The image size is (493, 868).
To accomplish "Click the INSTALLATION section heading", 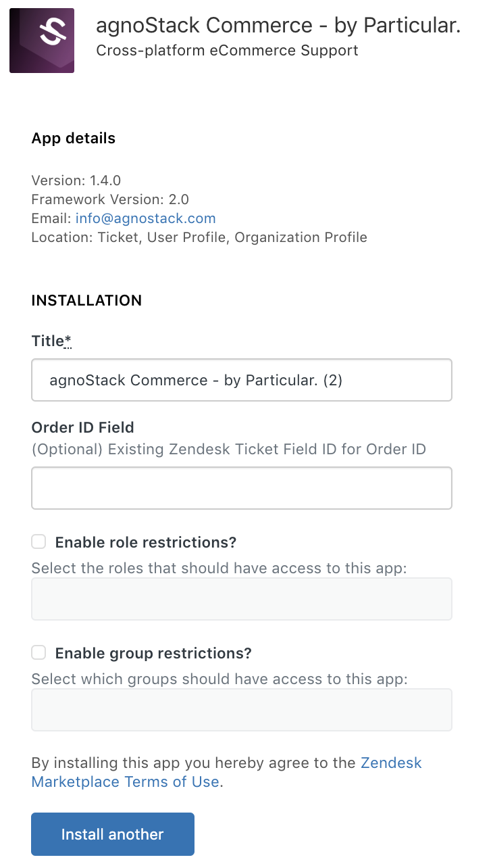I will 86,300.
